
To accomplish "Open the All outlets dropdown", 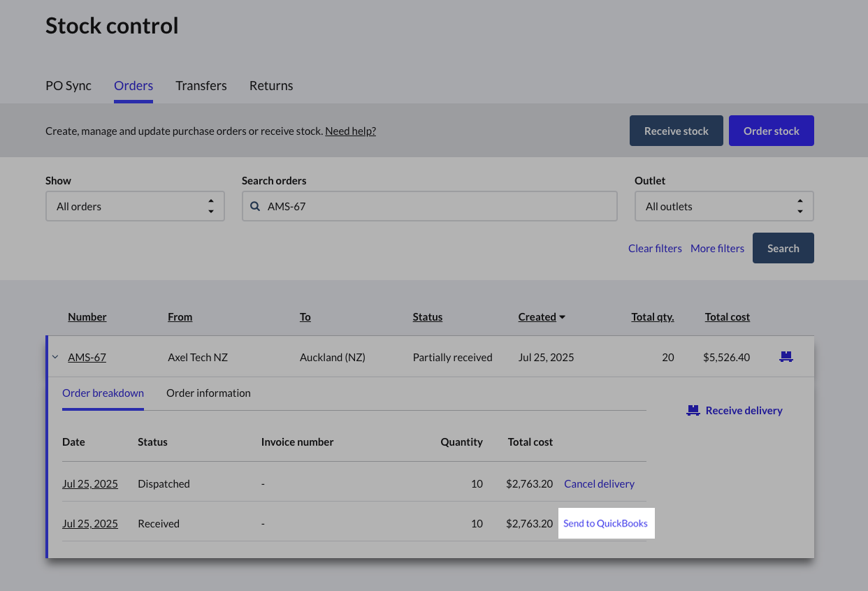I will [x=724, y=207].
